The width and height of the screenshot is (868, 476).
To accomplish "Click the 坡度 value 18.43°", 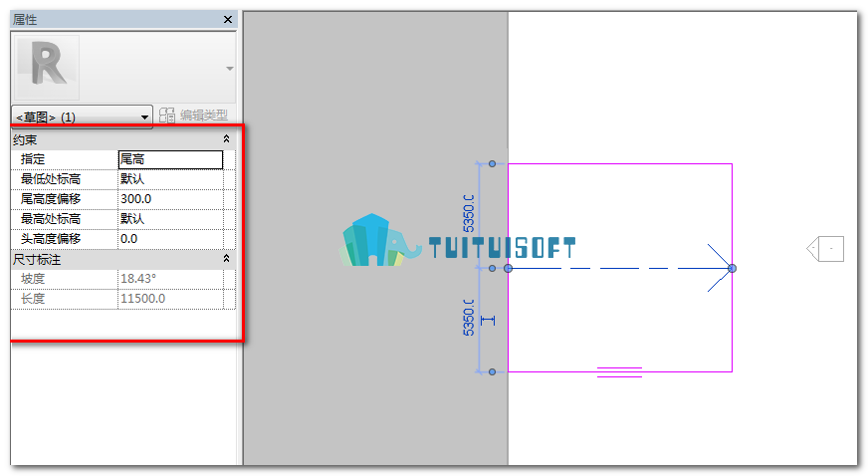I will coord(170,279).
